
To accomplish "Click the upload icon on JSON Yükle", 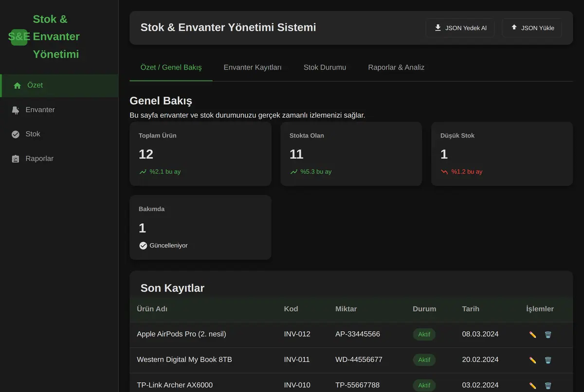I will (x=514, y=28).
